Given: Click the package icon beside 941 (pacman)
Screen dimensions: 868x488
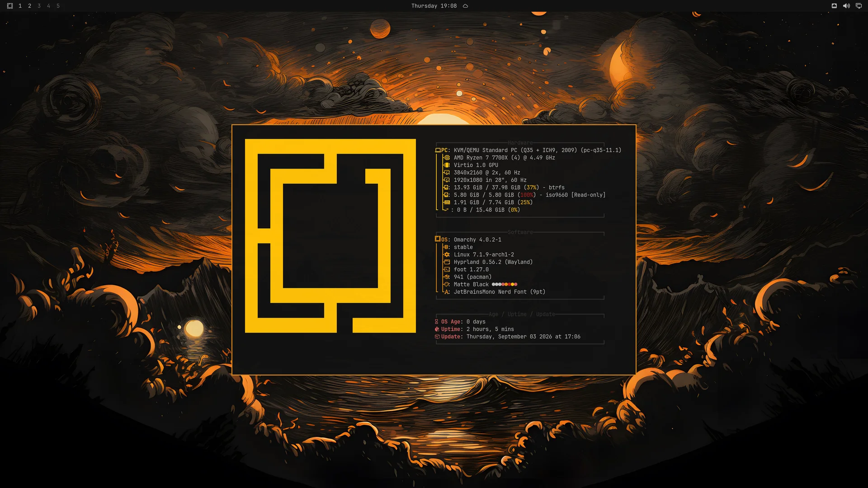Looking at the screenshot, I should click(447, 277).
